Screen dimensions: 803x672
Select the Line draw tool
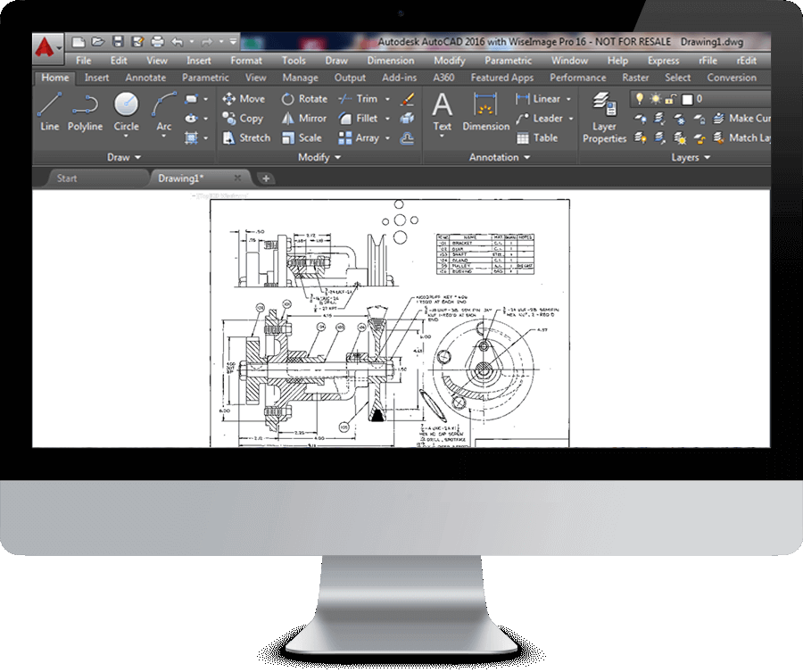[50, 111]
